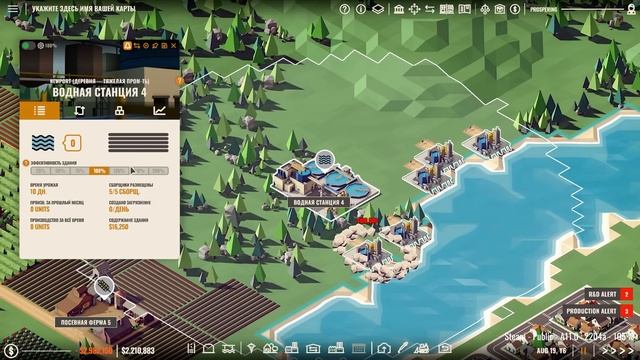Select the Посевная ферма 5 label
Screen dimensions: 640x360
click(x=86, y=322)
